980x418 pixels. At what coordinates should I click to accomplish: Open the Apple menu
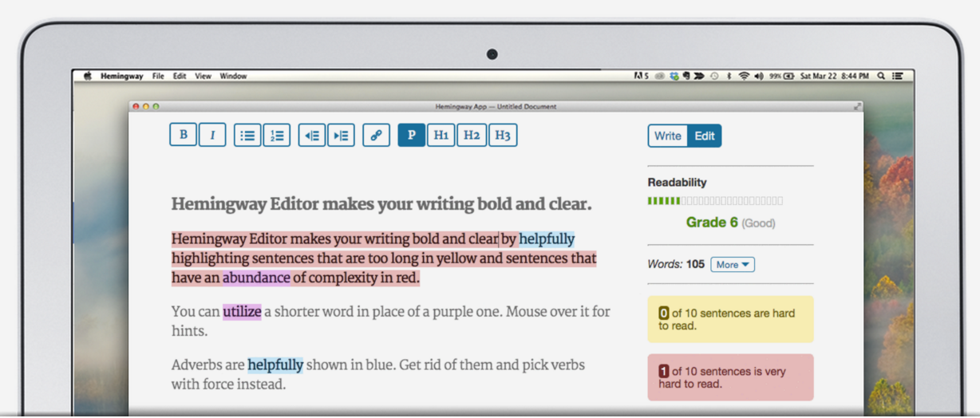(x=88, y=76)
